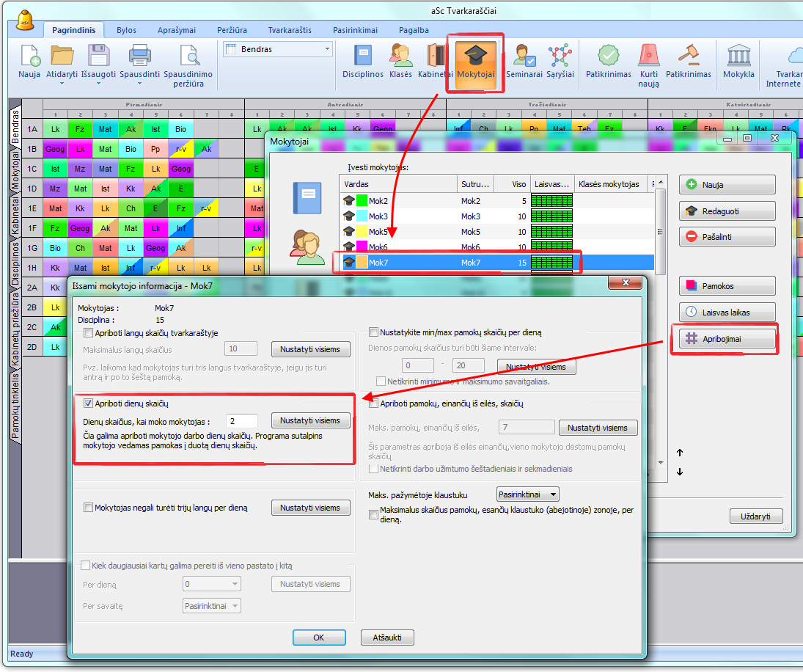Click the Redaguoti button
The width and height of the screenshot is (803, 672).
tap(727, 211)
